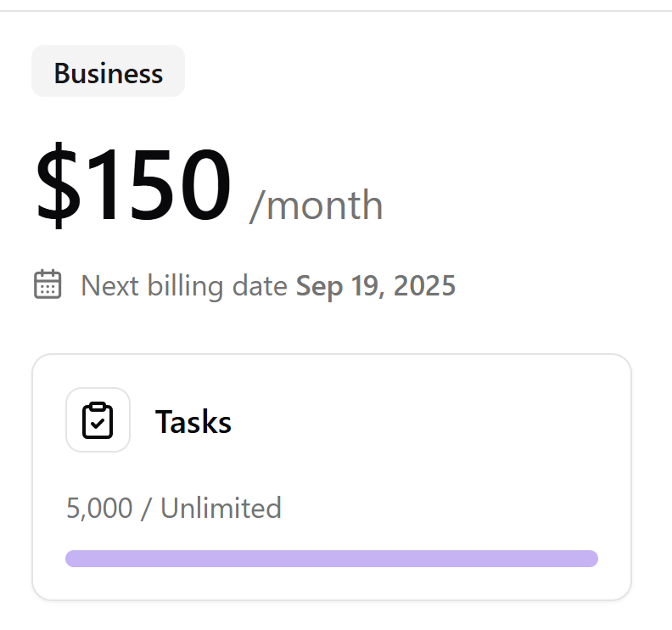Click the Tasks card heading

(193, 421)
